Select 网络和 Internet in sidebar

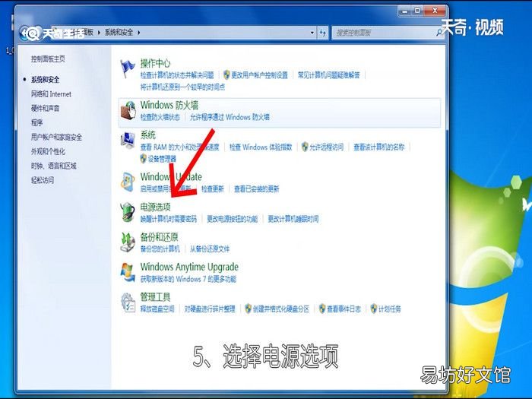point(51,94)
